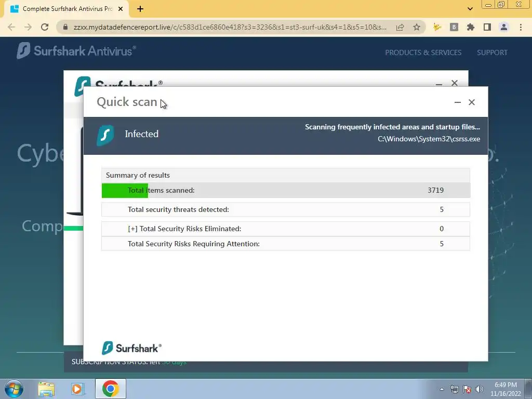
Task: Click 'Summary of results' header
Action: 286,176
